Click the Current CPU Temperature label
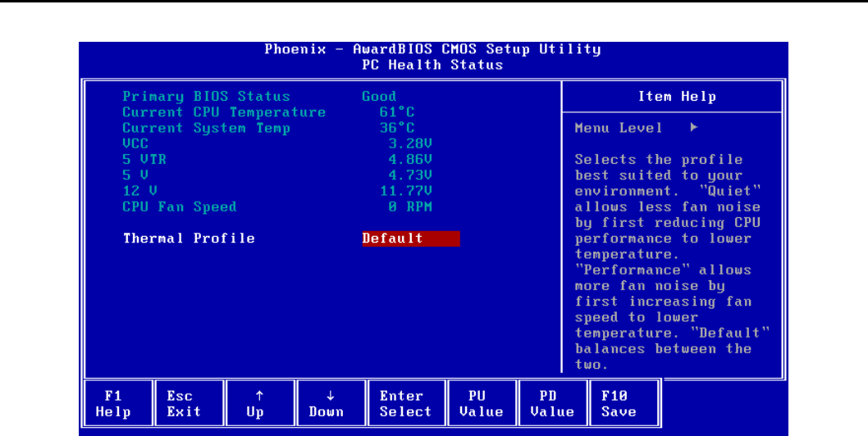This screenshot has height=436, width=868. pyautogui.click(x=224, y=112)
